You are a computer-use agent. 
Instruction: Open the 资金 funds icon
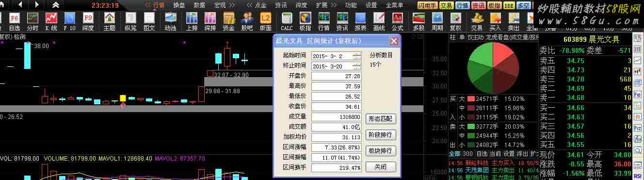coord(228,22)
